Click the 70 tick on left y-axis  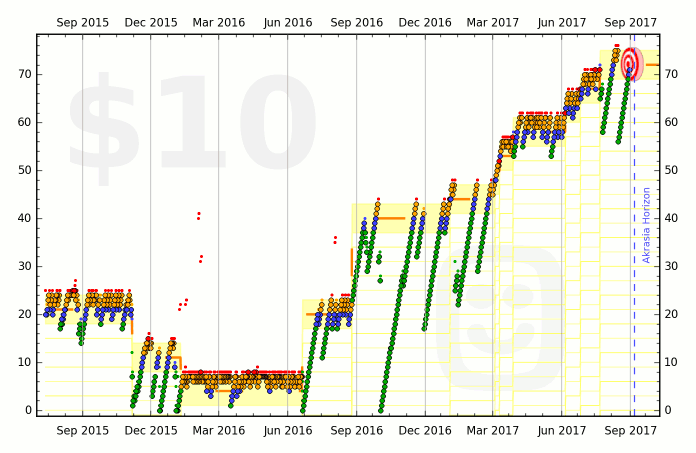pos(22,74)
